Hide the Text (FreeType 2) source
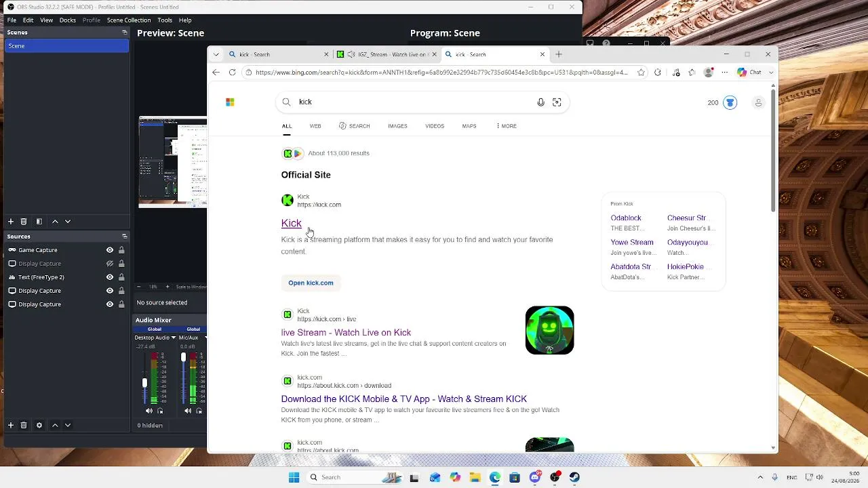 click(110, 277)
